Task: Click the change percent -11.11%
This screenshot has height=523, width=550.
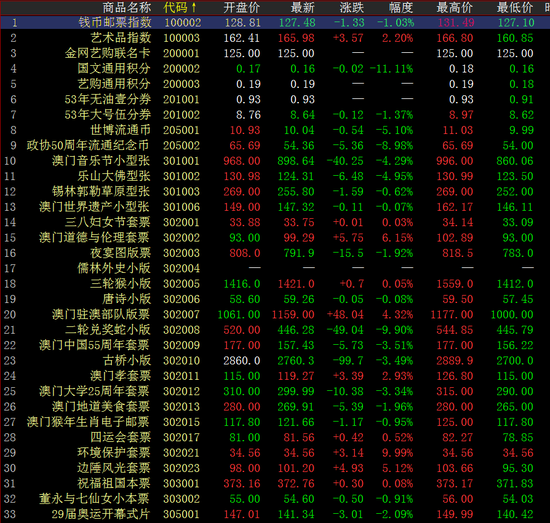Action: coord(391,69)
